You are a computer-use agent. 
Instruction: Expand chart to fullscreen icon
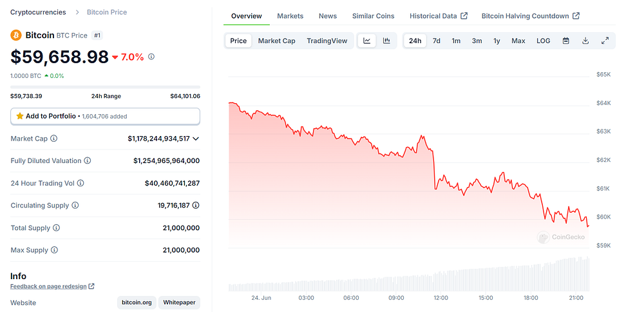tap(605, 41)
